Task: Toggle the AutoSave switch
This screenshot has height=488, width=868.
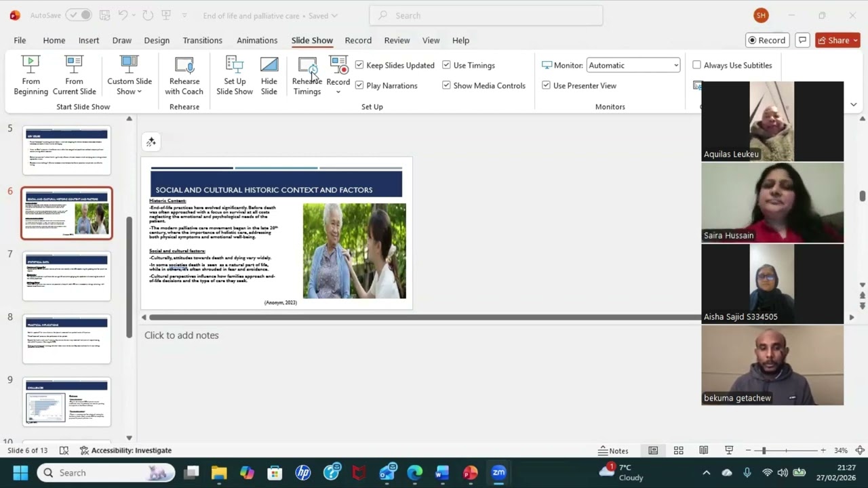Action: pyautogui.click(x=78, y=15)
